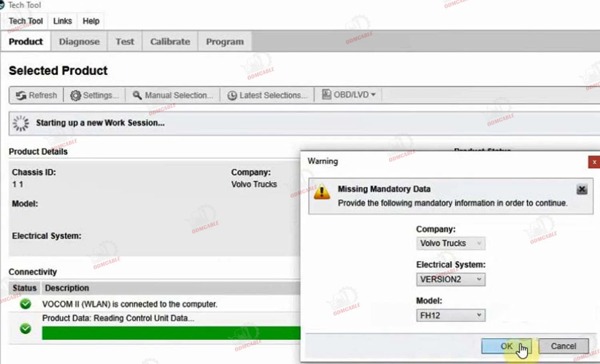
Task: Open Settings via the gear icon
Action: 75,95
